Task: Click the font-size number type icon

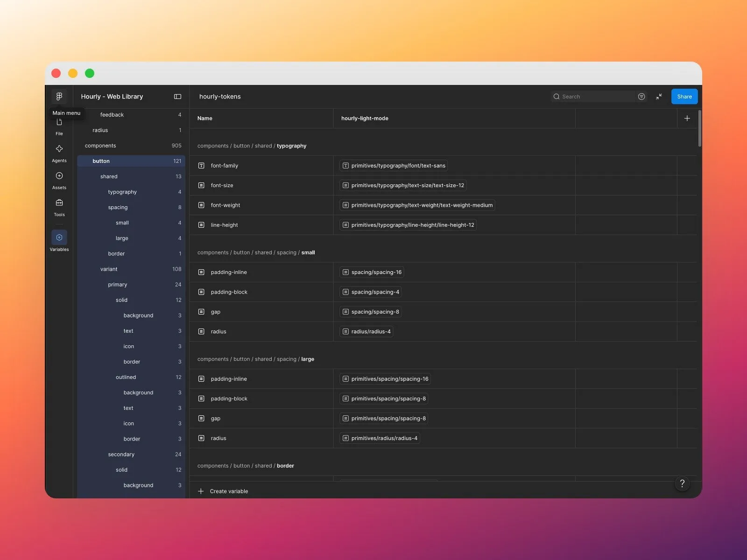Action: point(201,185)
